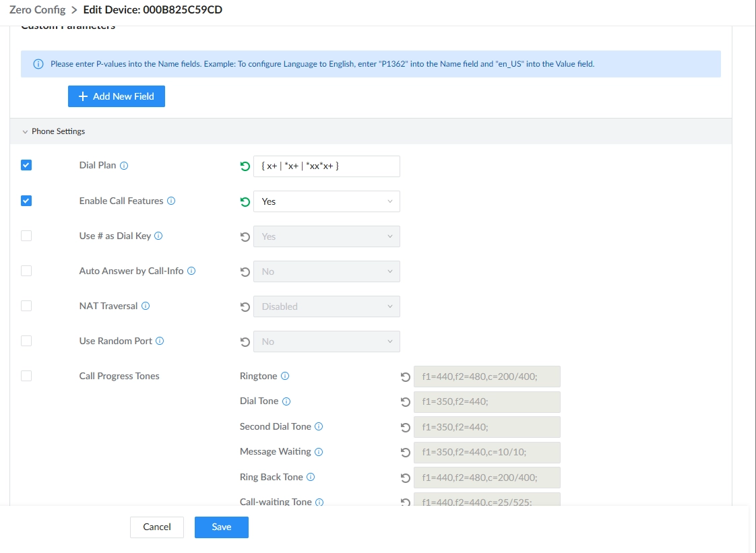Check the Call Progress Tones checkbox
Image resolution: width=756 pixels, height=553 pixels.
[26, 376]
